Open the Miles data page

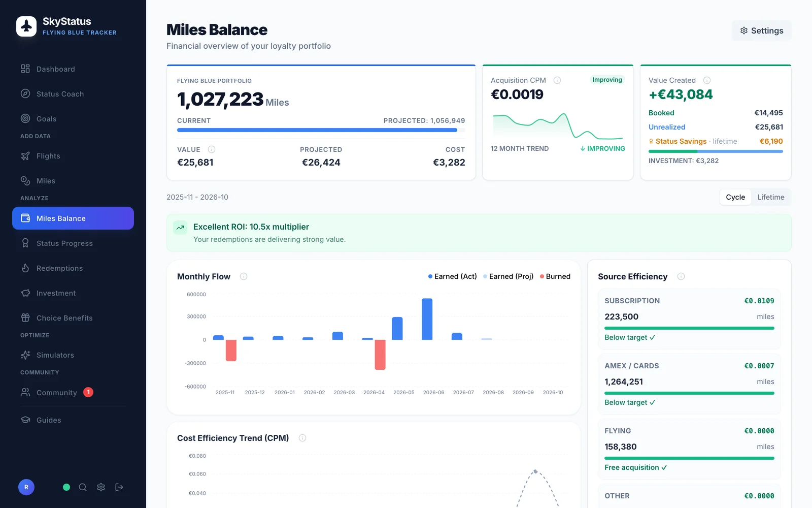(x=73, y=181)
